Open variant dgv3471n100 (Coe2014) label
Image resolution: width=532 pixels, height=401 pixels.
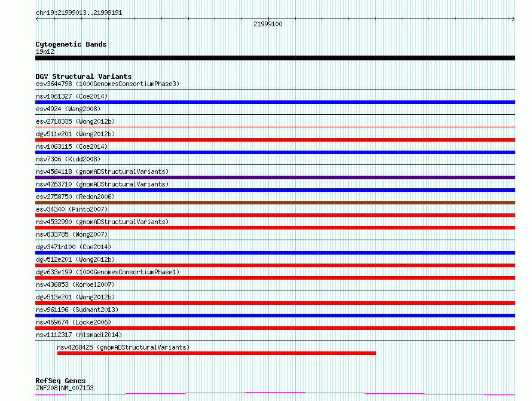74,247
